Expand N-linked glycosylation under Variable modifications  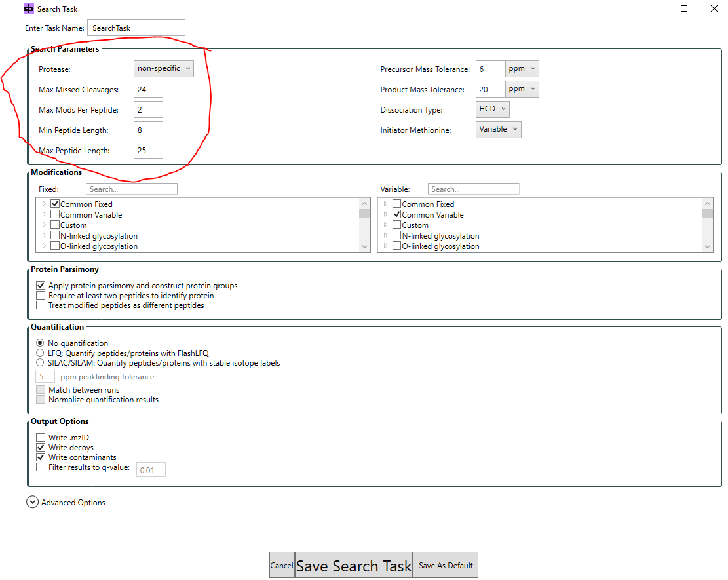tap(385, 235)
